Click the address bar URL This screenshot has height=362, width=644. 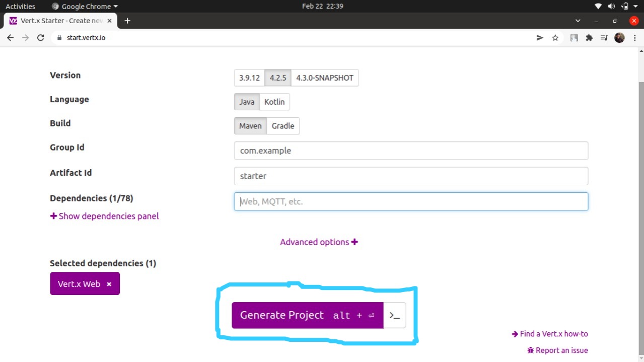pos(86,38)
